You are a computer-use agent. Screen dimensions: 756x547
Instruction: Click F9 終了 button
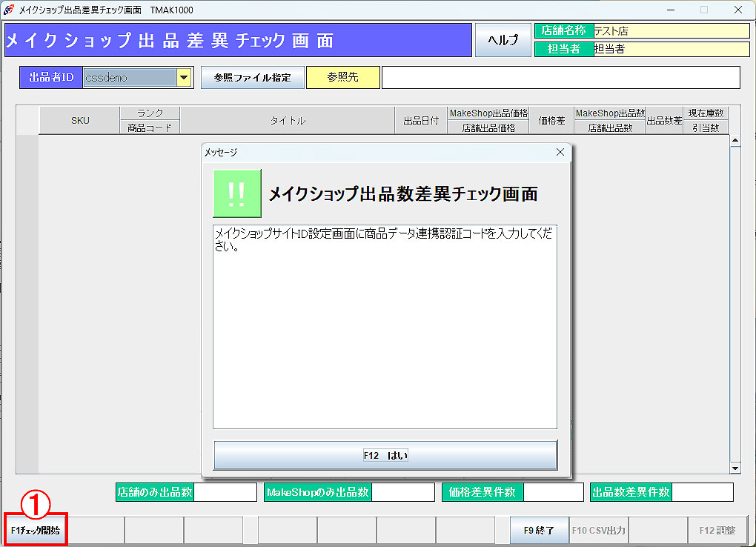(539, 530)
